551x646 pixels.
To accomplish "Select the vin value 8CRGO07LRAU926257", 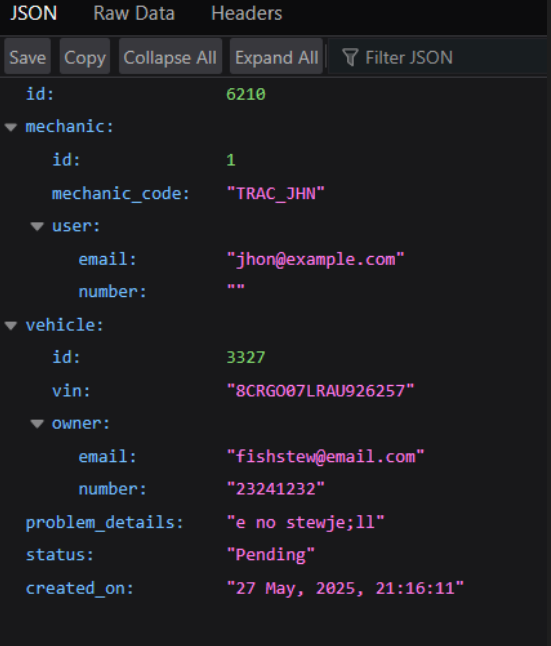I will point(320,391).
